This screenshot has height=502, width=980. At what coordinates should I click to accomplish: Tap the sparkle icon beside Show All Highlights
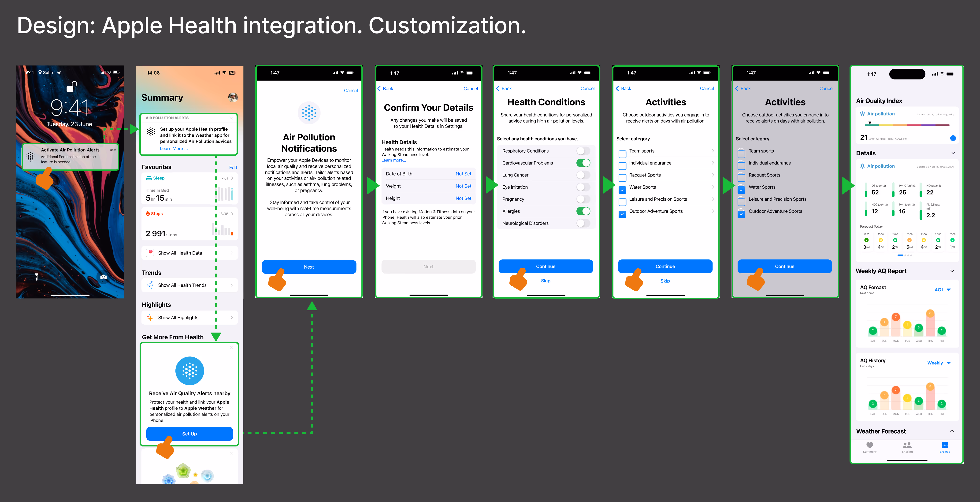(150, 317)
